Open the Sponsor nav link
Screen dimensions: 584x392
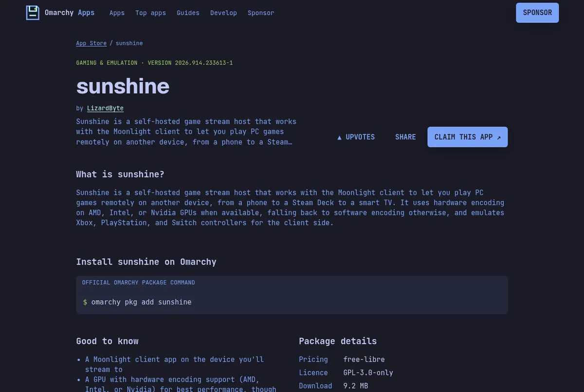[x=261, y=13]
